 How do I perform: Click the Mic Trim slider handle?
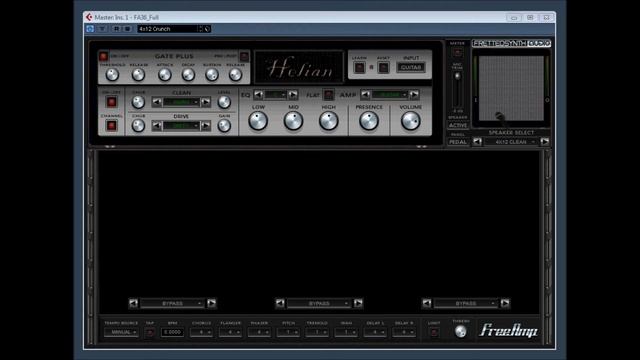coord(458,76)
